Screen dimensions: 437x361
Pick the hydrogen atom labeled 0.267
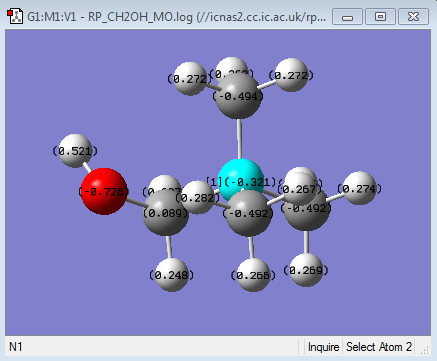[300, 189]
